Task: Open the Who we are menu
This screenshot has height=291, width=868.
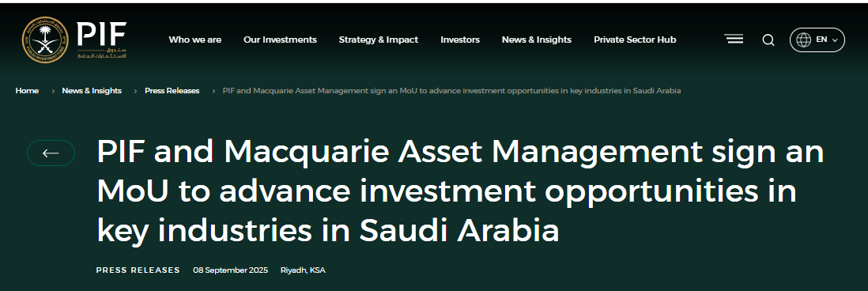Action: coord(194,40)
